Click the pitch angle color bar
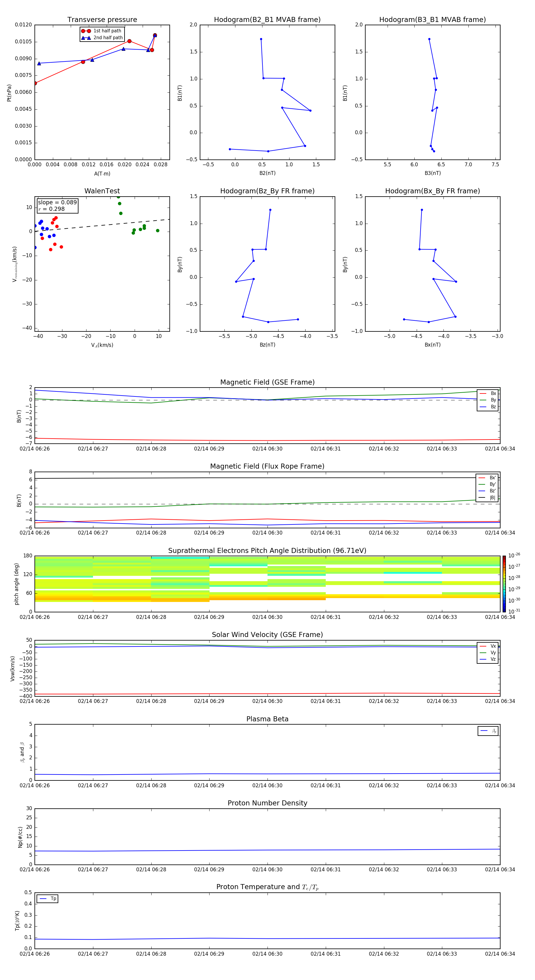 [504, 584]
